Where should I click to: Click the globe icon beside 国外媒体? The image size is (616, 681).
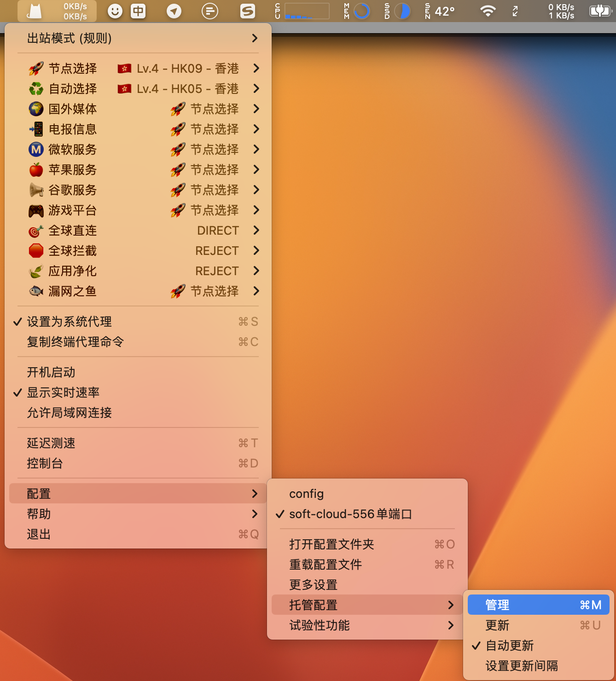tap(36, 109)
